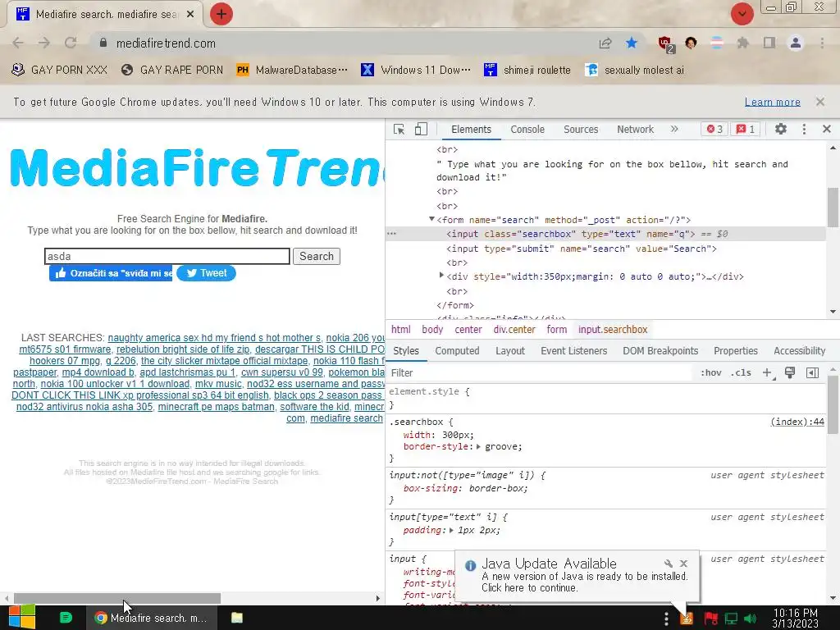The width and height of the screenshot is (840, 630).
Task: Select form in the breadcrumb
Action: pos(557,330)
